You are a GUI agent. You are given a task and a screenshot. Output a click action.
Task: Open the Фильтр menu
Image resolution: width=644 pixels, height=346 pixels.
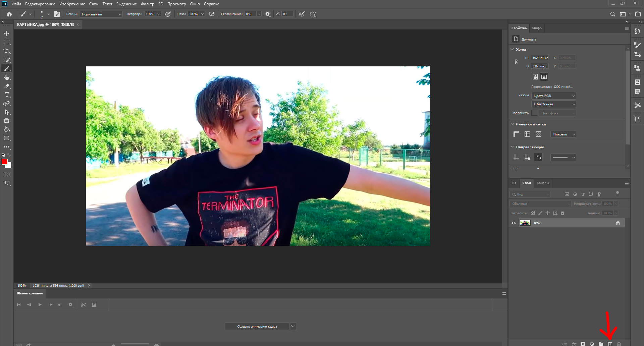(147, 4)
